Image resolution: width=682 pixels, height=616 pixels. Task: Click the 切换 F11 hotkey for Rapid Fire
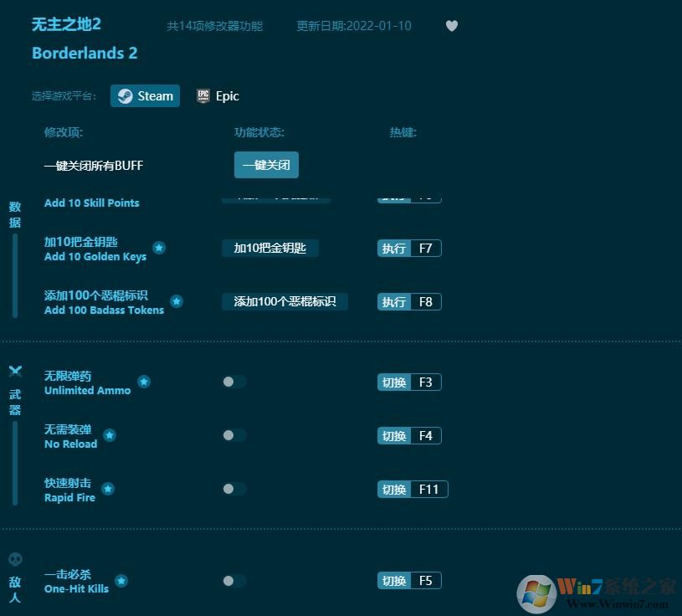pos(412,489)
